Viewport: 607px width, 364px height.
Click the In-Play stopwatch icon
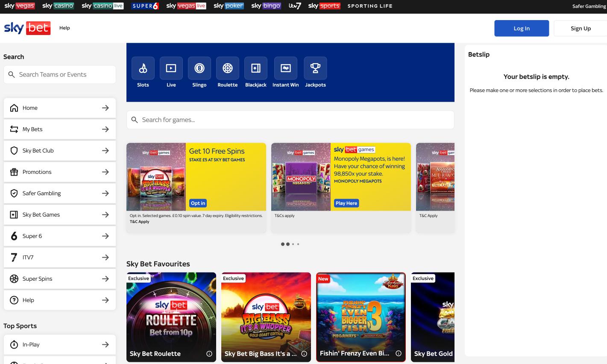14,344
